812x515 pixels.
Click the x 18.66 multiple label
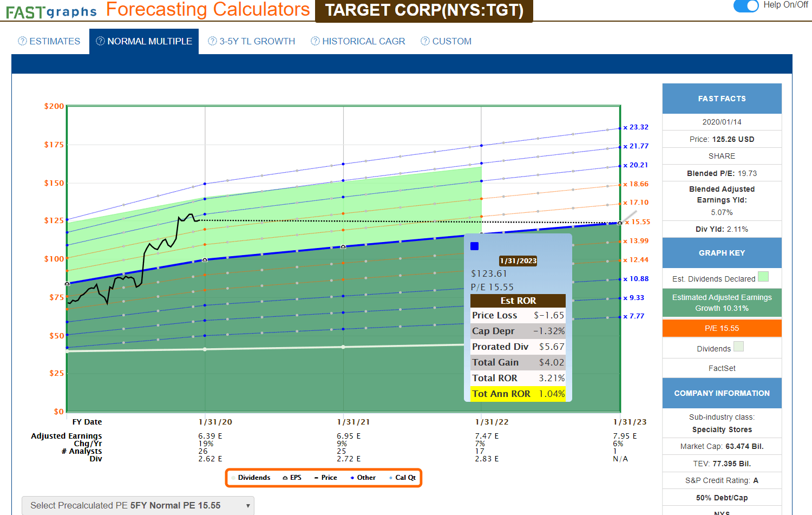(x=636, y=184)
